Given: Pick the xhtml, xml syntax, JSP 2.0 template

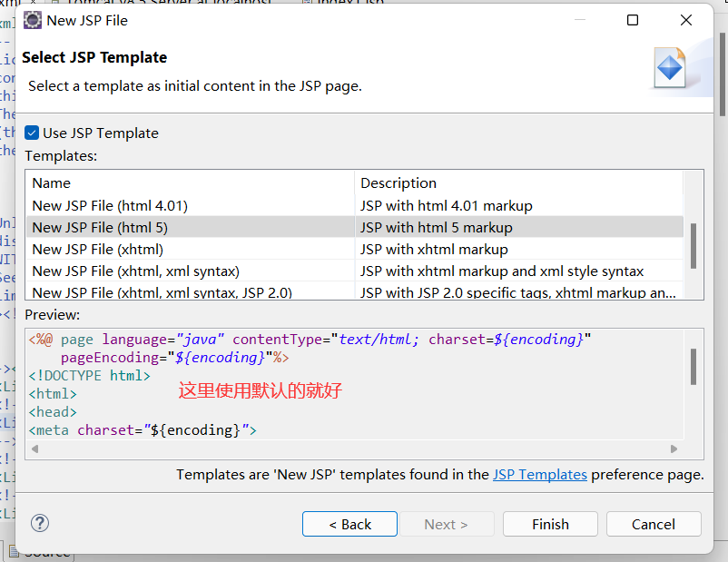Looking at the screenshot, I should (x=162, y=292).
